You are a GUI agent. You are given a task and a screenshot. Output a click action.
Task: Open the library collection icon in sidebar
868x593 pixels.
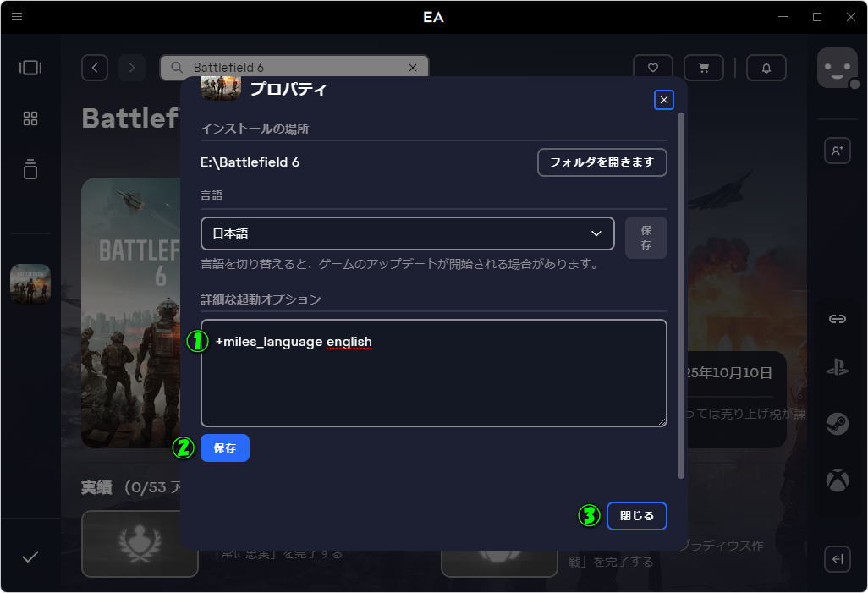pyautogui.click(x=30, y=169)
